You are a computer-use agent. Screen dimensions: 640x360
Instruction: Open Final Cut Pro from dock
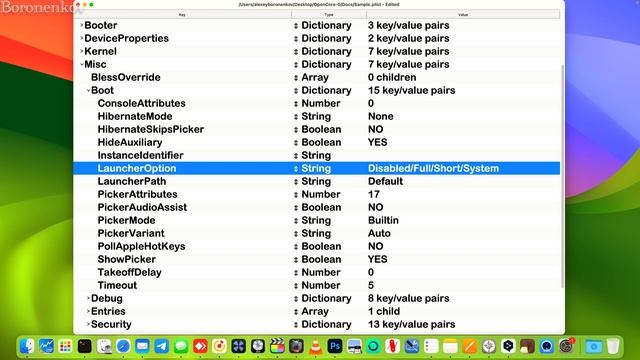point(277,346)
